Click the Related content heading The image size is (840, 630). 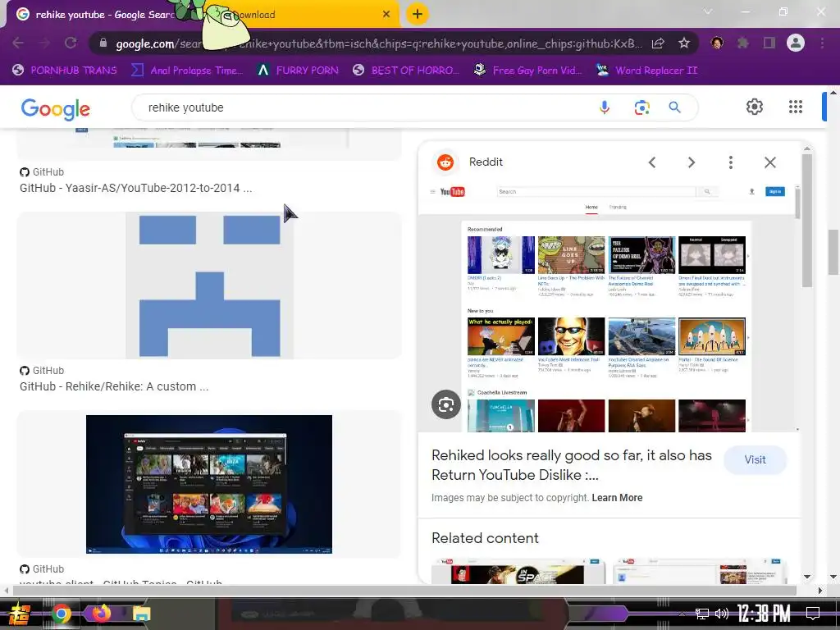click(x=485, y=538)
